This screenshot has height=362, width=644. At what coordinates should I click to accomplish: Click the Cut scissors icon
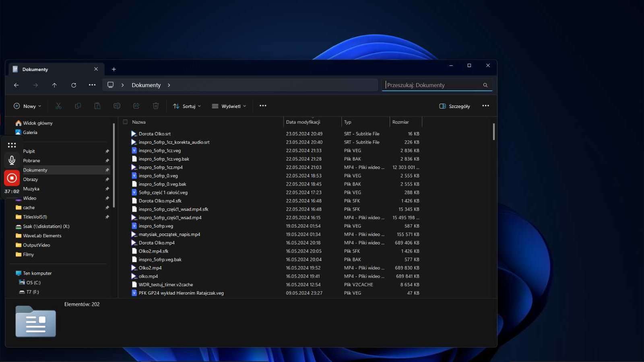tap(58, 106)
